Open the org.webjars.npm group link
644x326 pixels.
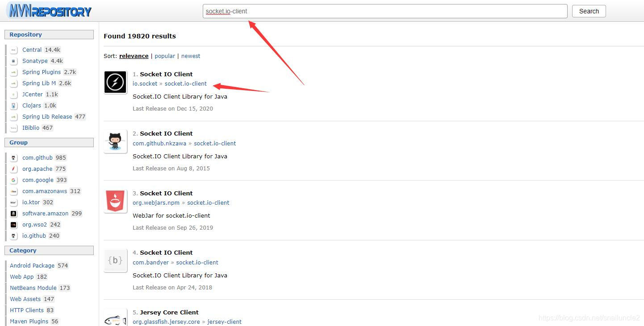point(156,203)
